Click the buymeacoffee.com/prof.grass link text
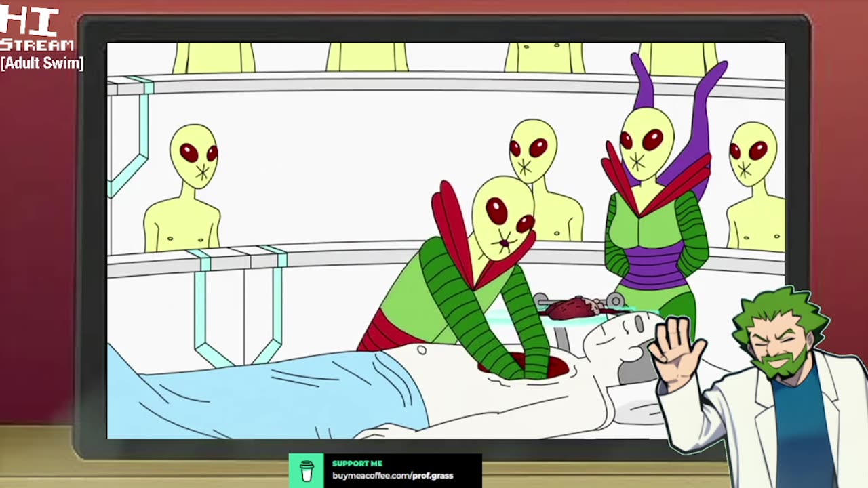This screenshot has width=868, height=488. click(393, 476)
